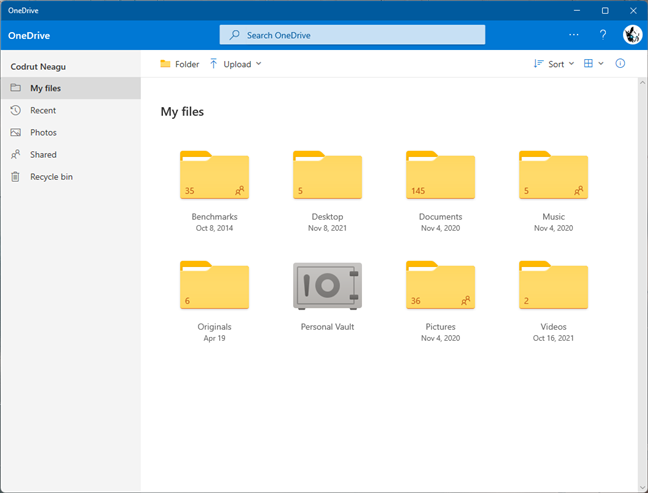Click the Recycle bin trash icon

coord(15,176)
